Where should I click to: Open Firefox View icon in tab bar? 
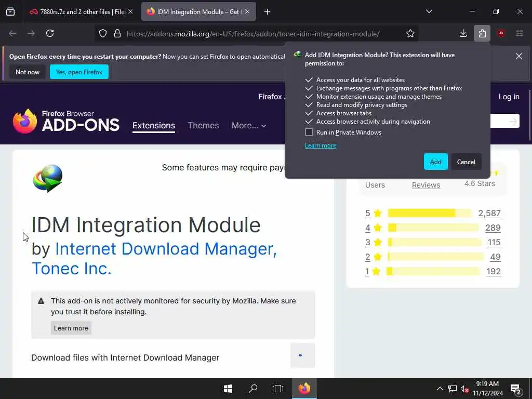pos(10,12)
